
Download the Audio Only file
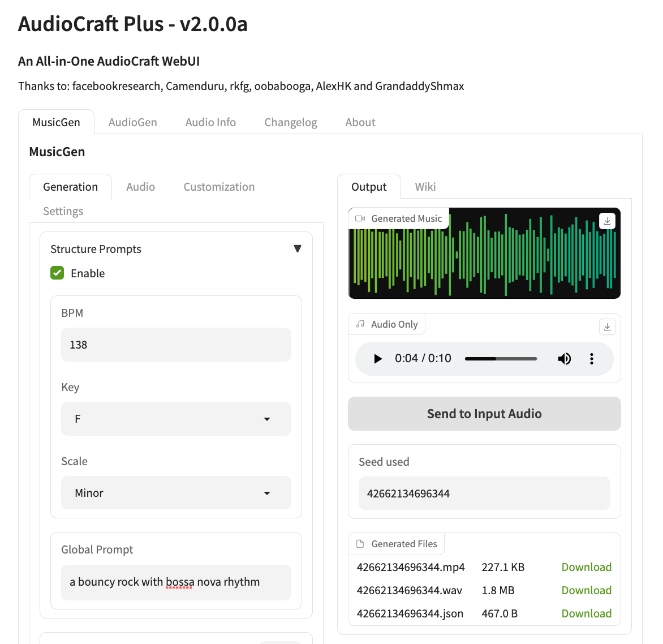point(607,327)
